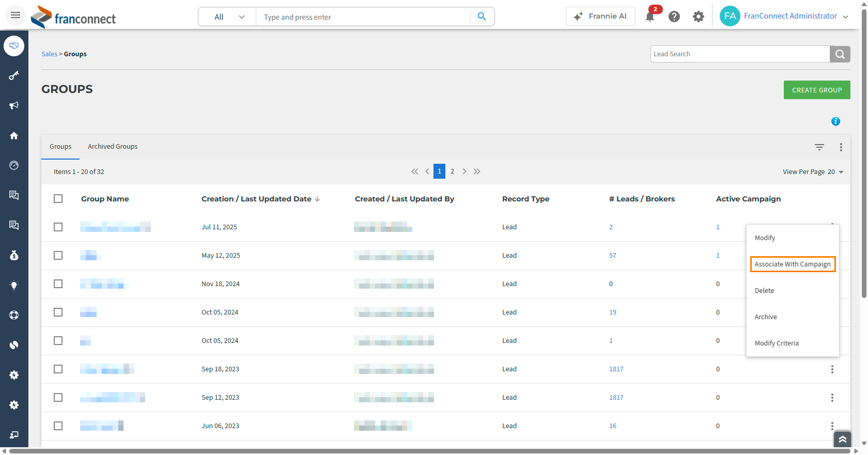Tick the select-all checkbox in the table header
Image resolution: width=868 pixels, height=455 pixels.
coord(58,199)
